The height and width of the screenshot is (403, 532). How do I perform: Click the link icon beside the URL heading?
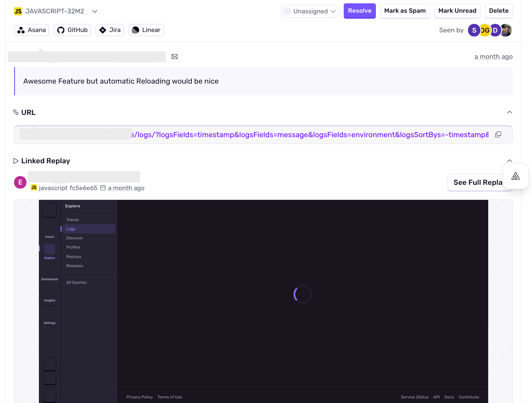[x=16, y=112]
